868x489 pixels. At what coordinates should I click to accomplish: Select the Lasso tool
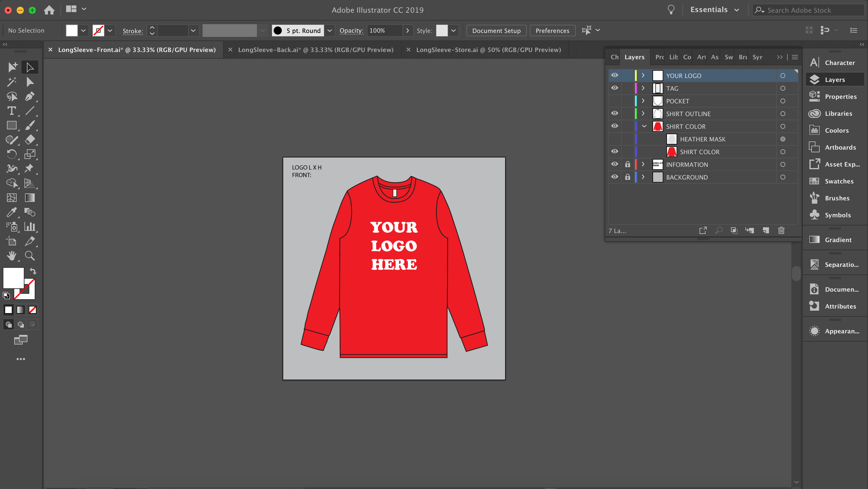[11, 97]
